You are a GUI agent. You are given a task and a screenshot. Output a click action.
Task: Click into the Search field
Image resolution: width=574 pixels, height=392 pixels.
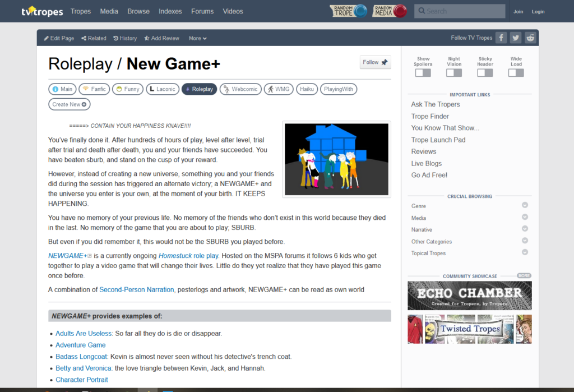pyautogui.click(x=460, y=11)
